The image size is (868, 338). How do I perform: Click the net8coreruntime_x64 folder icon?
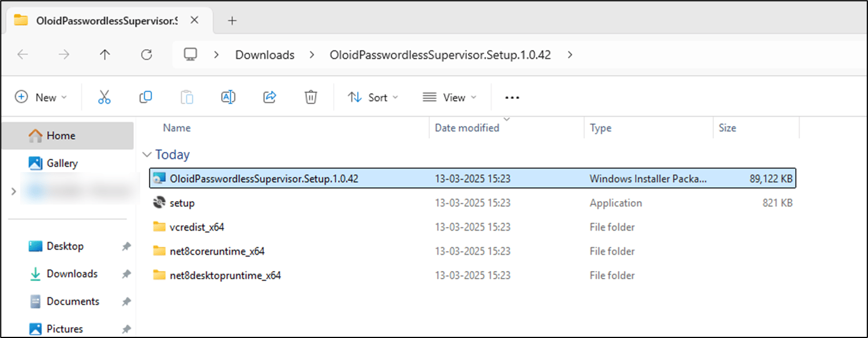point(159,251)
